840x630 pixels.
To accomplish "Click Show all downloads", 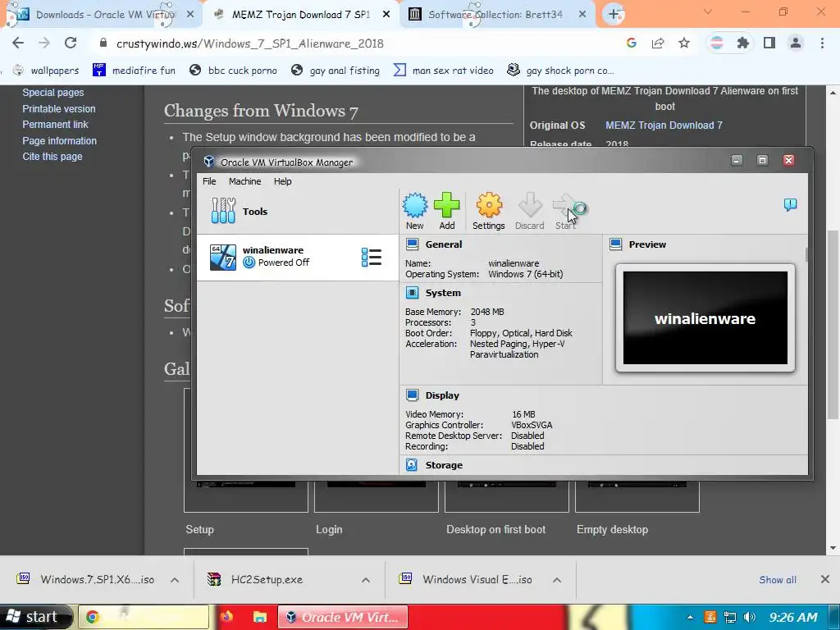I will pos(778,580).
